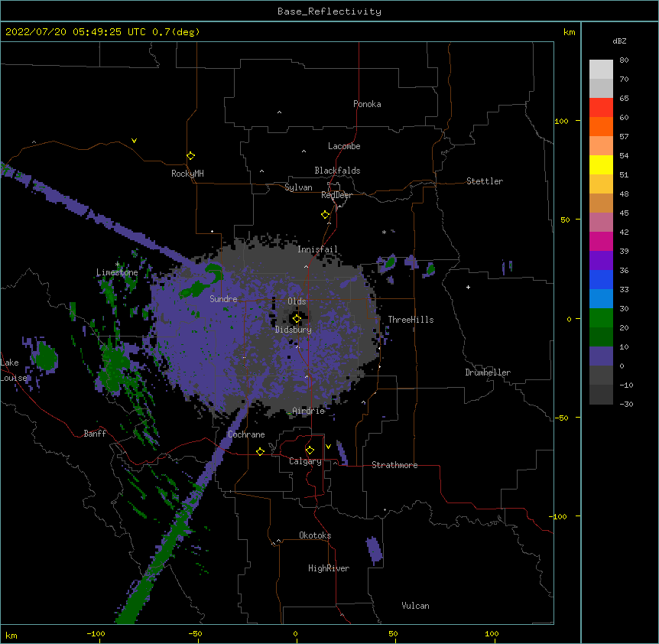Click the white caret marker west of Ponoka
The image size is (659, 644).
pos(279,112)
